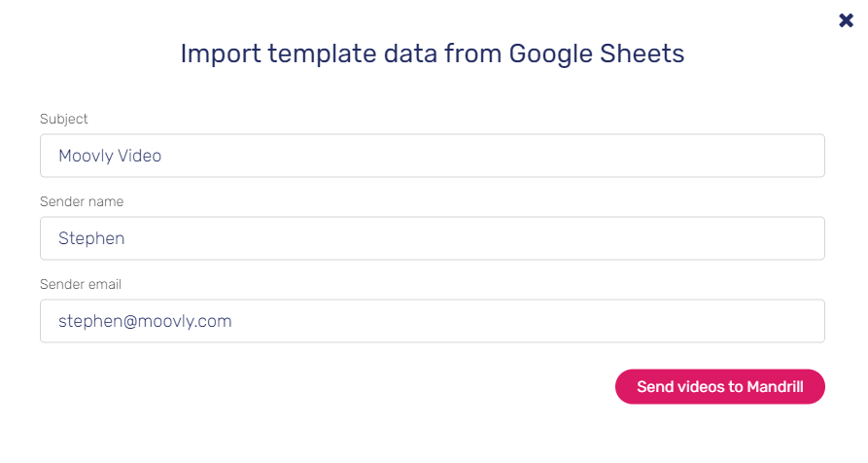Click the Subject field label
This screenshot has height=463, width=868.
(63, 119)
